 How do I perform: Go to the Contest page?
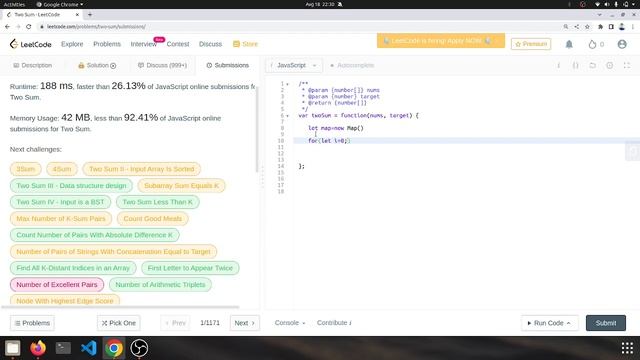pos(178,44)
